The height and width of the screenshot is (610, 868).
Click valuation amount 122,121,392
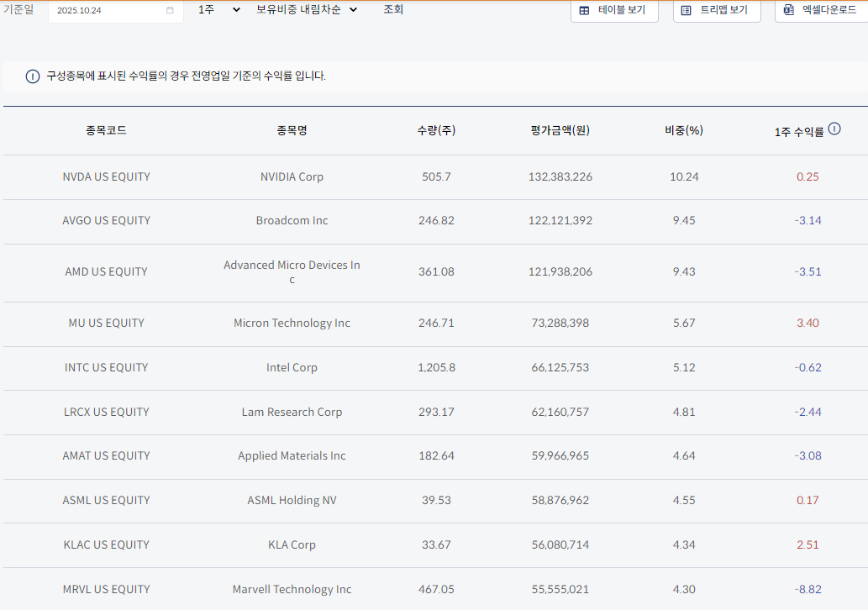coord(560,221)
